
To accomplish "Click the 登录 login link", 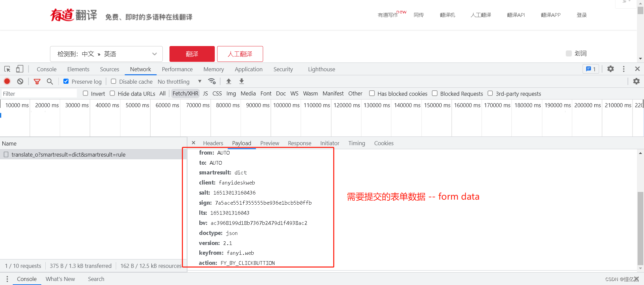I will [582, 15].
